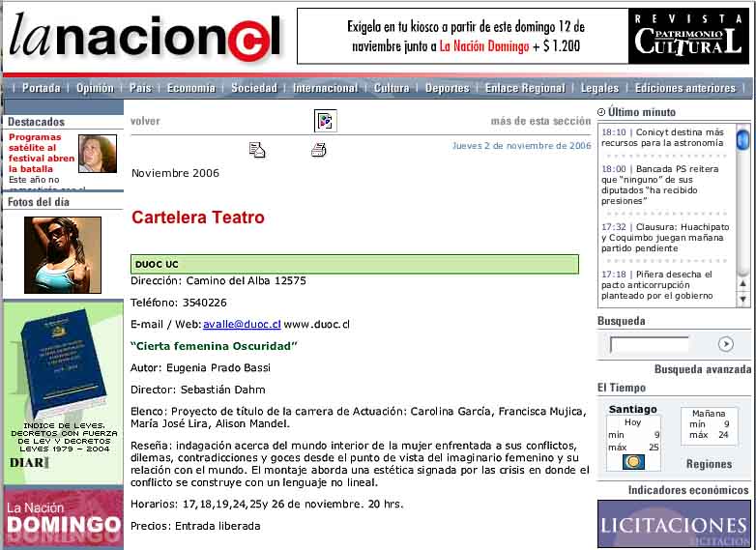Viewport: 756px width, 550px height.
Task: Open Portada in the navigation bar
Action: click(41, 88)
